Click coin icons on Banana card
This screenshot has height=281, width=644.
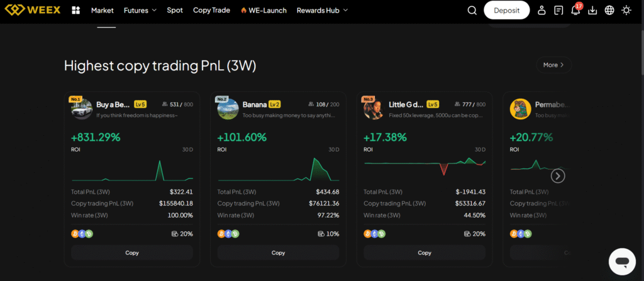point(228,234)
